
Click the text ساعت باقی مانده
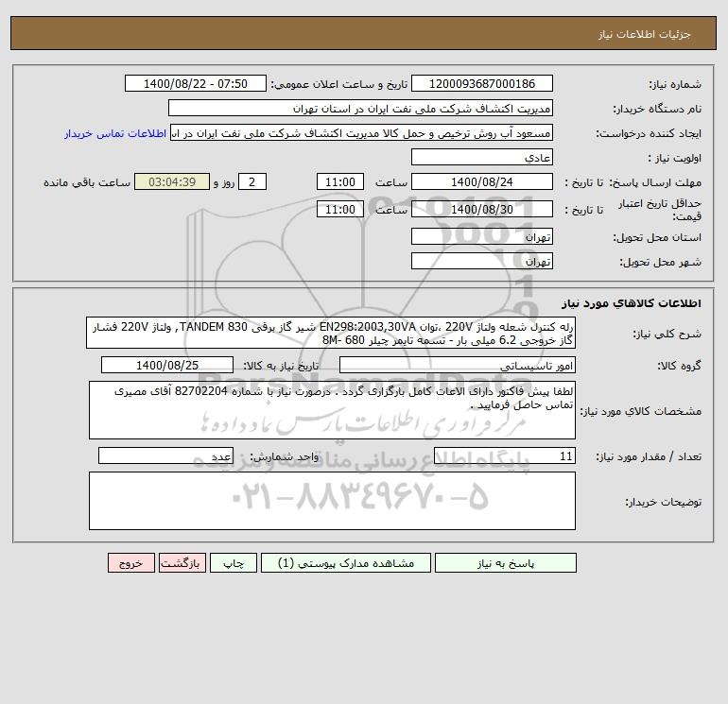click(87, 182)
